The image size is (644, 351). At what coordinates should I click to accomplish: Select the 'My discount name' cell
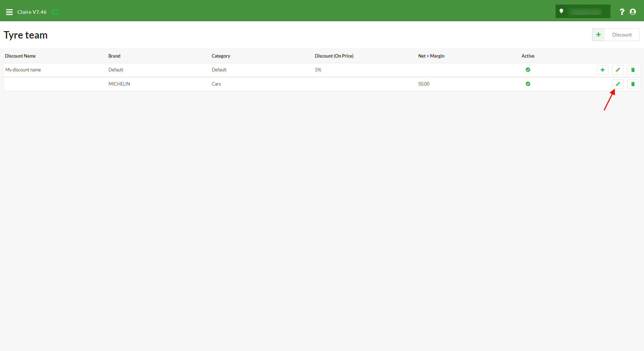tap(23, 70)
